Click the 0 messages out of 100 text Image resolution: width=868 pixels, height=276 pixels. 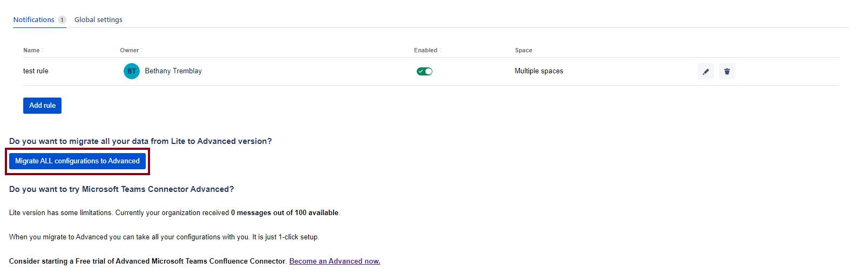tap(284, 213)
